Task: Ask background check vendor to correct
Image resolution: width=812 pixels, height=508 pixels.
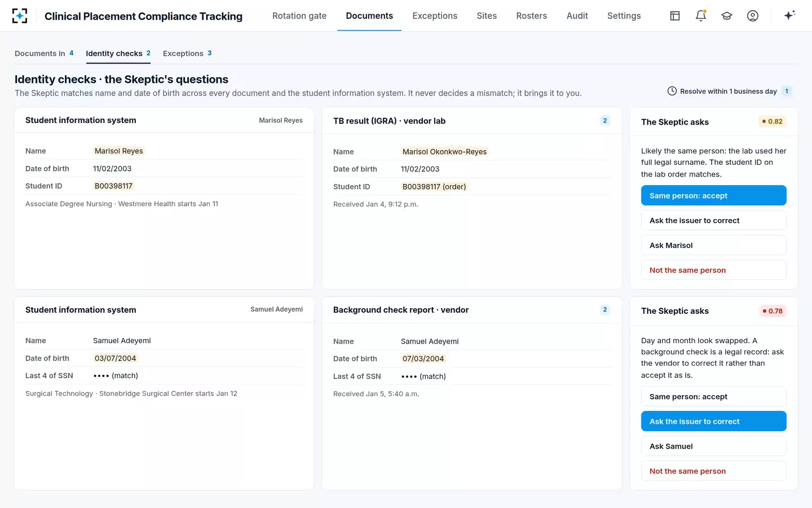Action: (714, 421)
